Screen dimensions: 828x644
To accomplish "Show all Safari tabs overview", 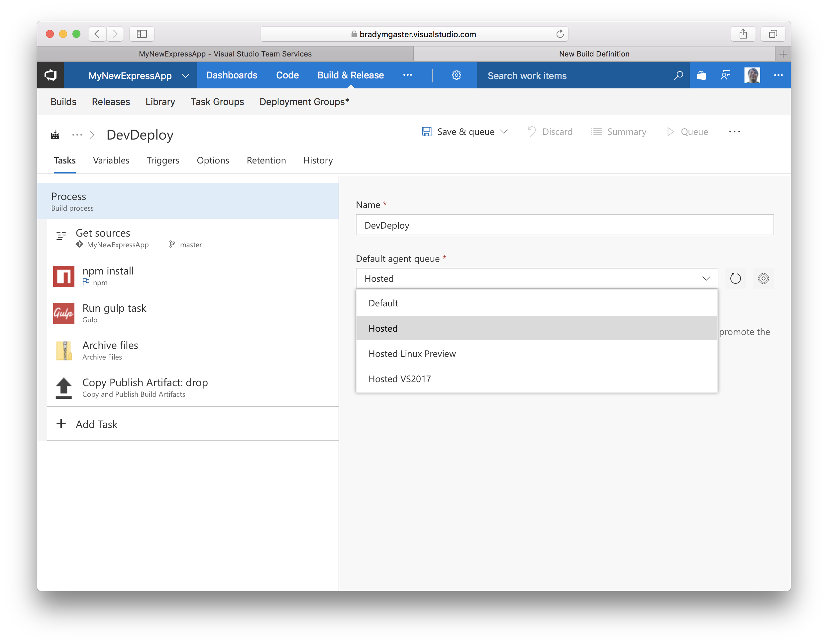I will (x=773, y=34).
